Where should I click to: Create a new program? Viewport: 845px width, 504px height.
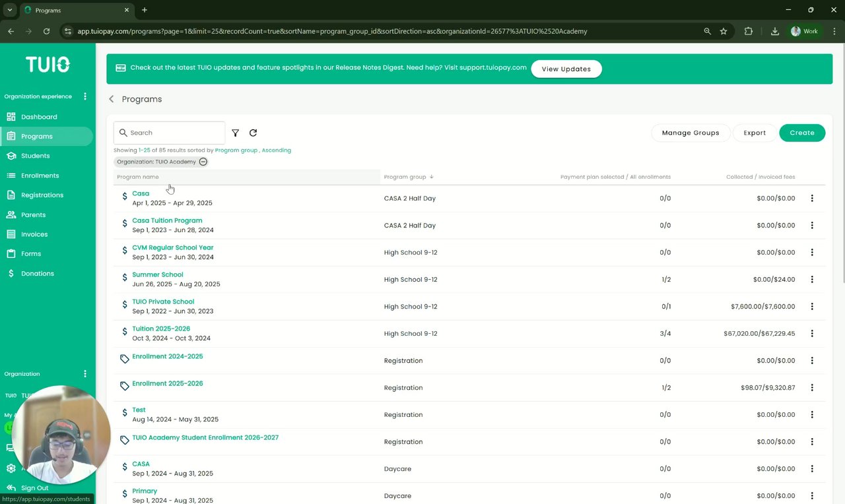pyautogui.click(x=802, y=133)
